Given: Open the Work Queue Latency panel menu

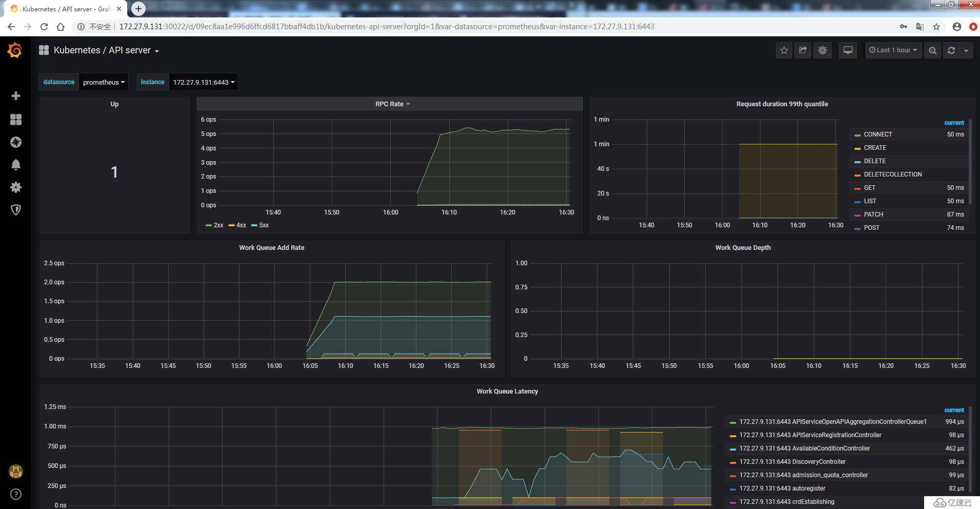Looking at the screenshot, I should (507, 391).
